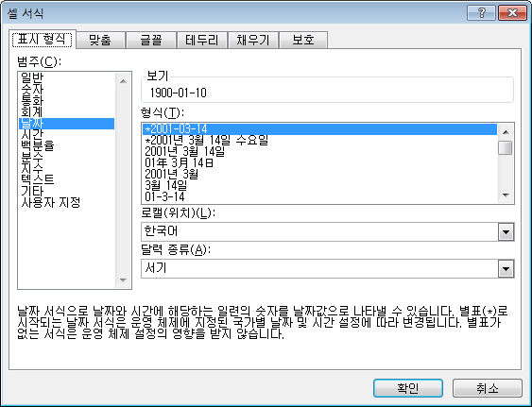The width and height of the screenshot is (532, 407).
Task: Click category list scroll up arrow
Action: pos(123,80)
